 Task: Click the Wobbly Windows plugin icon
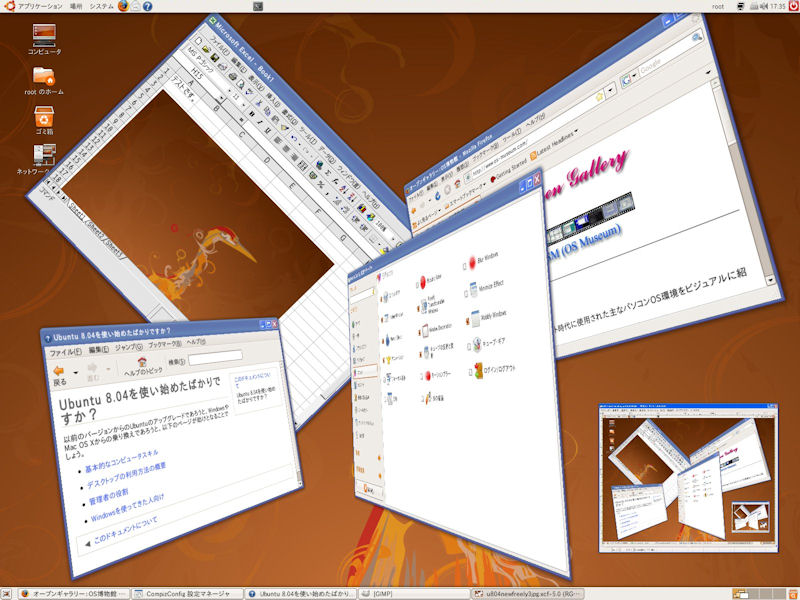pyautogui.click(x=476, y=318)
